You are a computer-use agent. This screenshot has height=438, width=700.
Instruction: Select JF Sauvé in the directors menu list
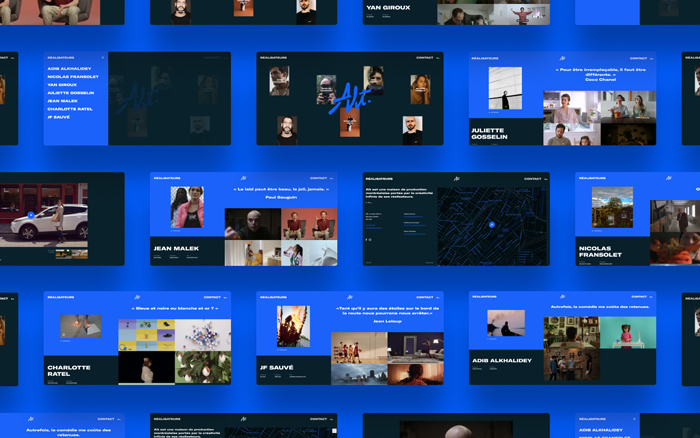pos(60,116)
